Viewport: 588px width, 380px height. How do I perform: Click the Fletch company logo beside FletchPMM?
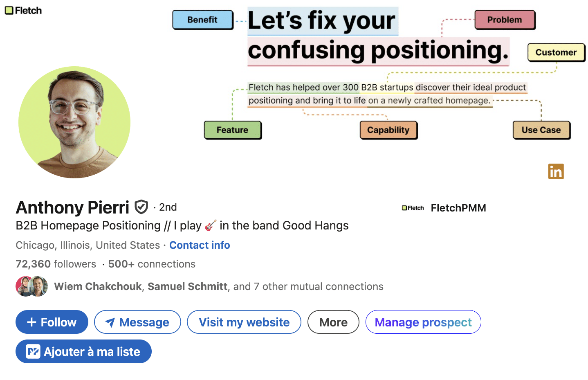point(413,208)
